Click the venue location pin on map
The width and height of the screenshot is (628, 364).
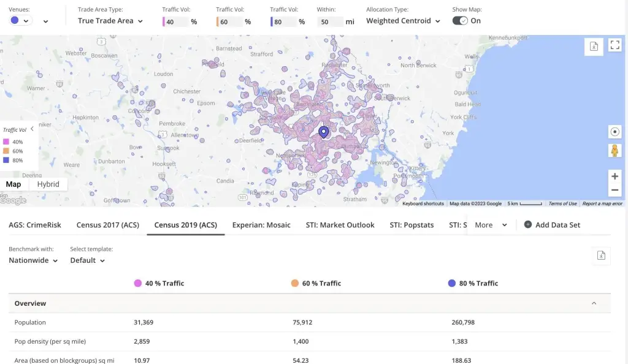pos(324,132)
